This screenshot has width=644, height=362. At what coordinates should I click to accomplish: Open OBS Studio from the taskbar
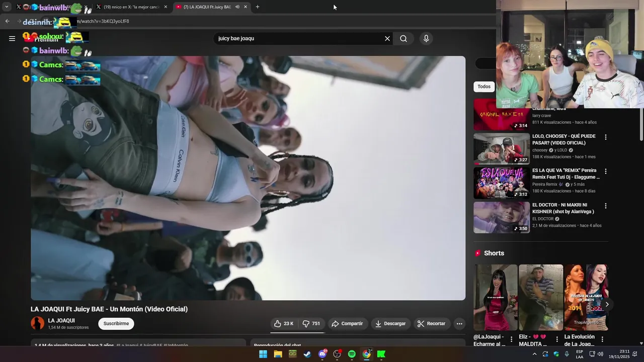click(337, 354)
